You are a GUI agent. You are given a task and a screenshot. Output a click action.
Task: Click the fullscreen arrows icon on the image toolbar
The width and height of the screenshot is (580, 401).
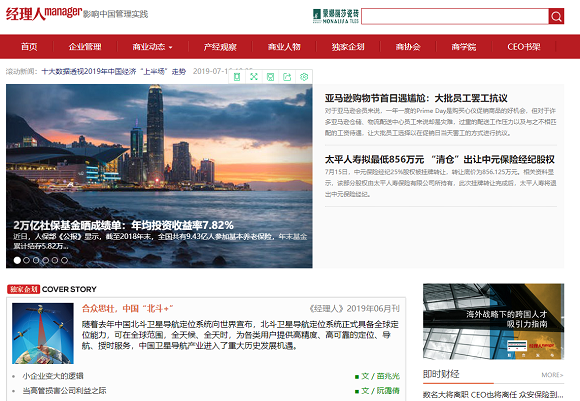[254, 77]
